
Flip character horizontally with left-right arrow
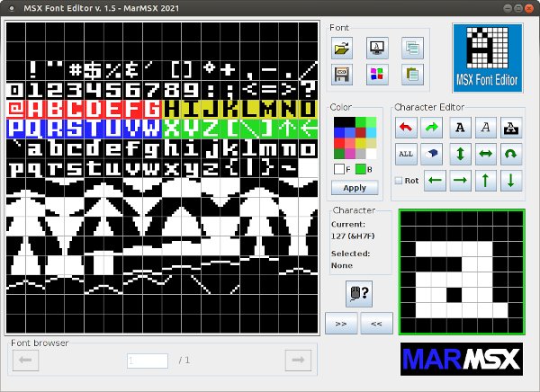pos(486,154)
